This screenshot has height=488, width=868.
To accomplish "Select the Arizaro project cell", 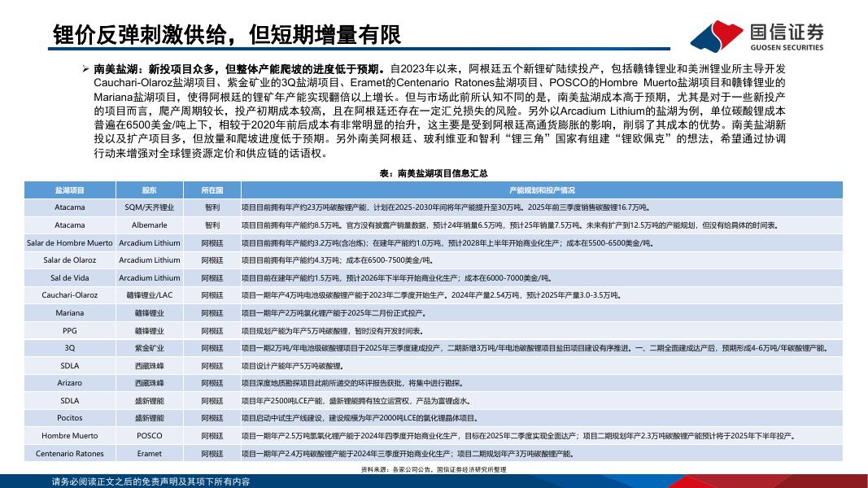I will point(70,383).
